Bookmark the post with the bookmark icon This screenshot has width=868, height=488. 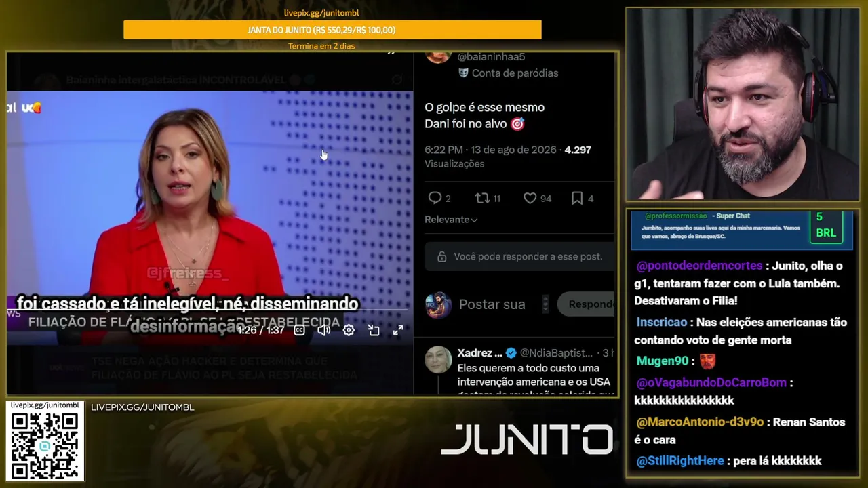[x=577, y=198]
